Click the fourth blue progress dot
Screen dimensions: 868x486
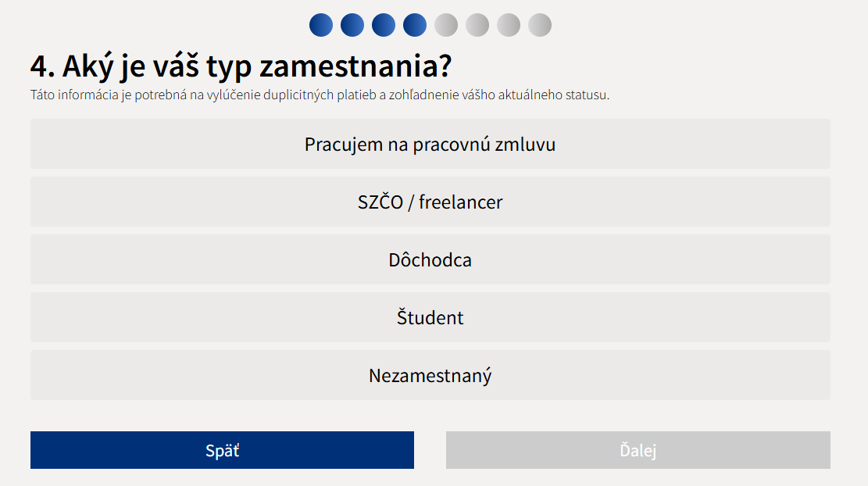pos(415,25)
